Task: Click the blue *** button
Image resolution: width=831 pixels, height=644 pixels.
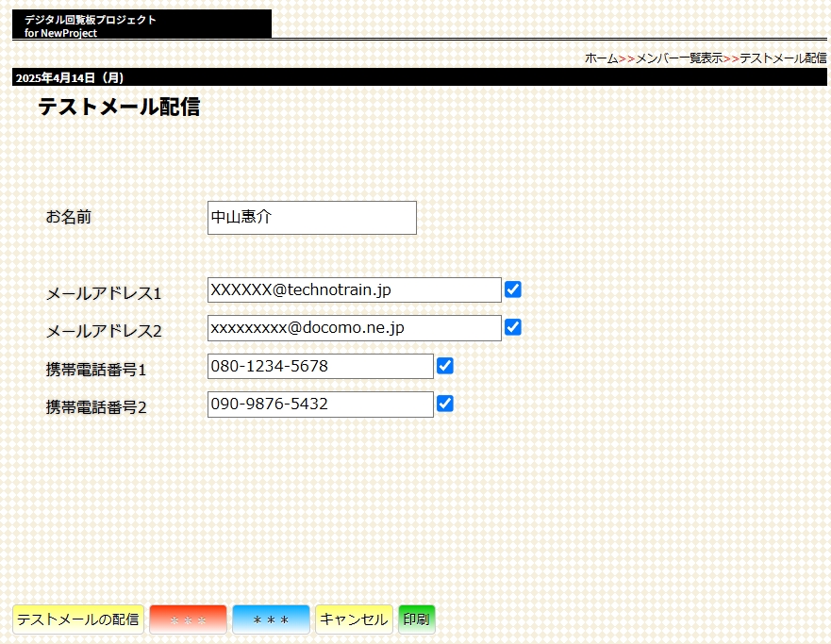Action: pyautogui.click(x=271, y=619)
